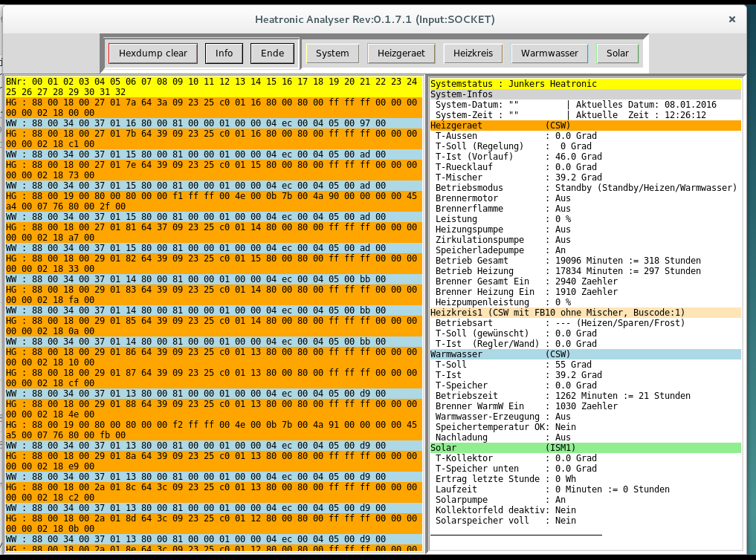Click the Betrieb Heizung 17834 Minuten line
The width and height of the screenshot is (756, 560).
tap(568, 271)
